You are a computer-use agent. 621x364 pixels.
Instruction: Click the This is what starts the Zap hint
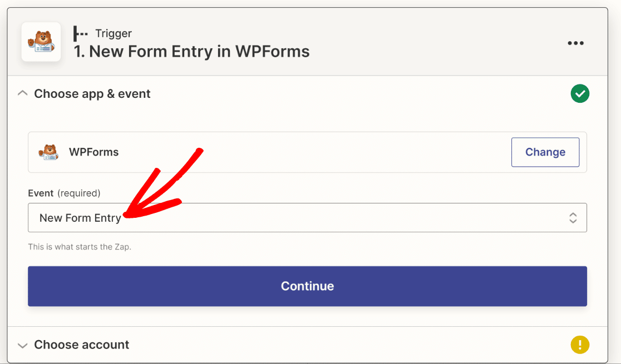pyautogui.click(x=80, y=247)
